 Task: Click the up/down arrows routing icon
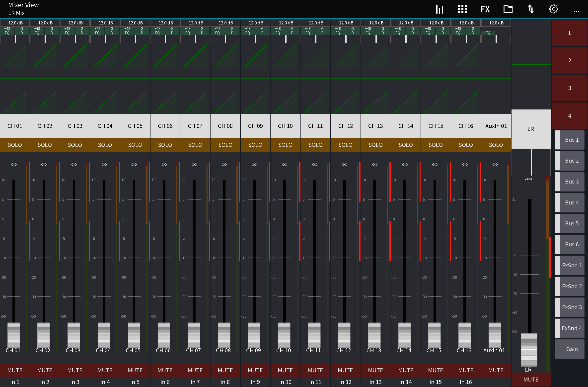531,9
